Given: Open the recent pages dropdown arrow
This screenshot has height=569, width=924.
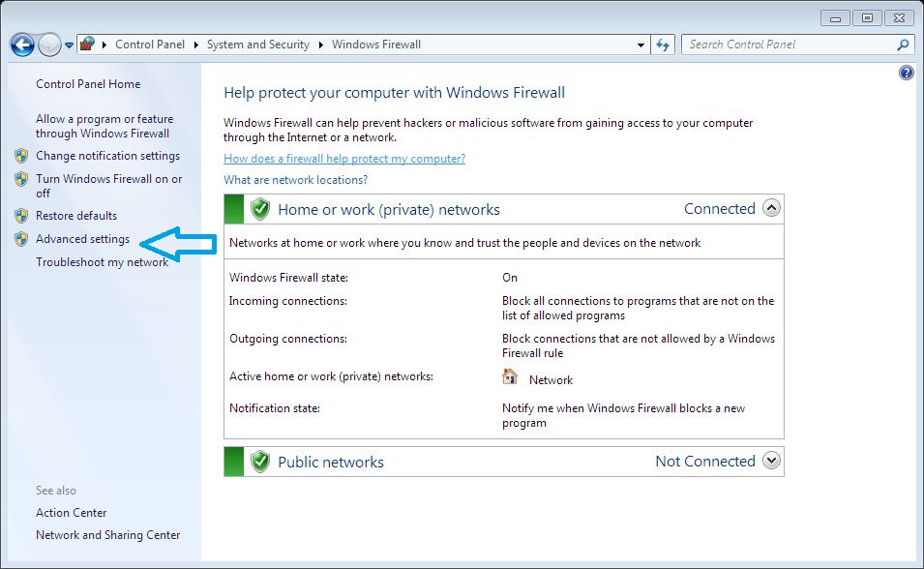Looking at the screenshot, I should click(x=69, y=45).
